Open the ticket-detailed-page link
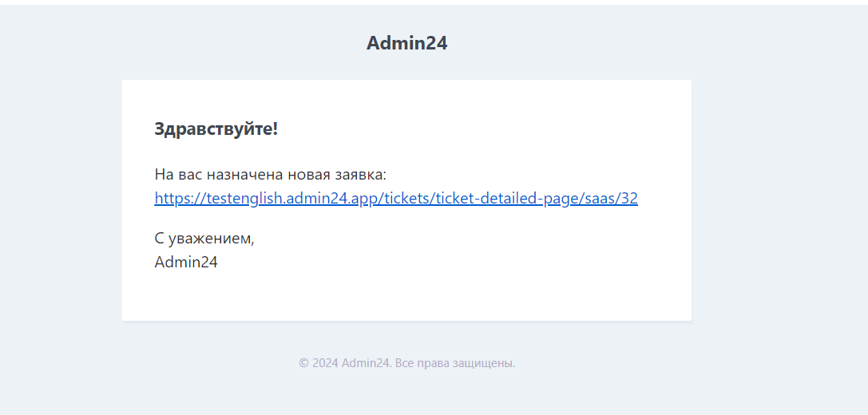 point(396,198)
